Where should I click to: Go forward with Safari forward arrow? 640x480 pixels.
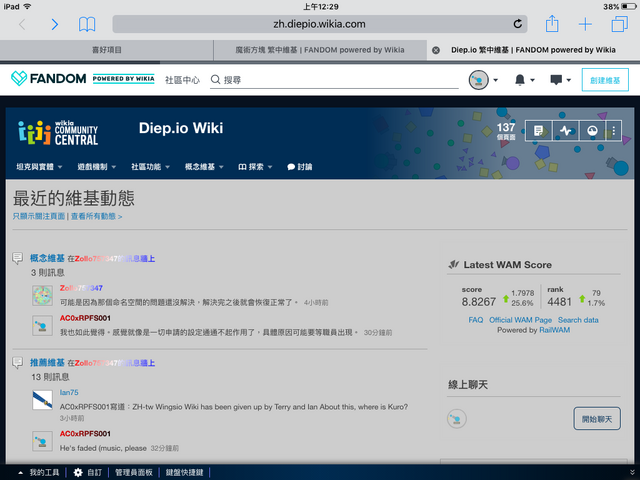55,24
